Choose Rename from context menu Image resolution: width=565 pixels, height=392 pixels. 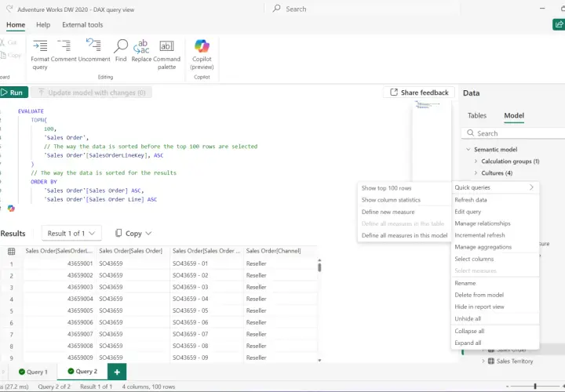[x=465, y=283]
